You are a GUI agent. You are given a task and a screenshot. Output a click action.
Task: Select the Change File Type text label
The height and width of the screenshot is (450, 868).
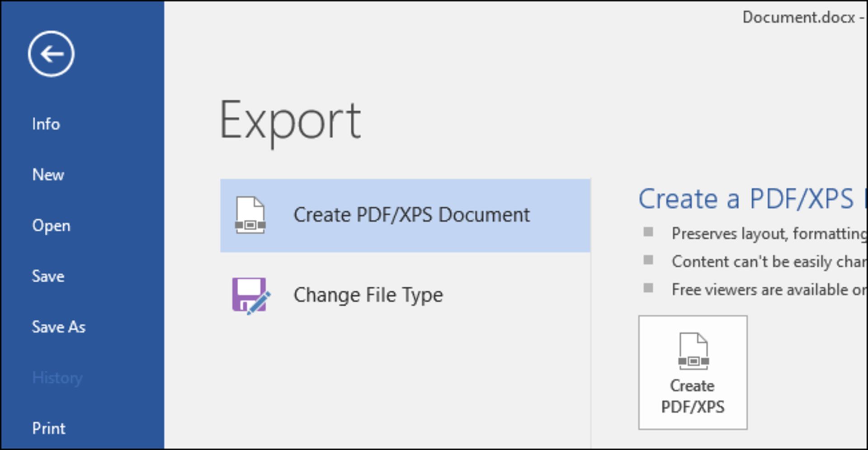[368, 295]
